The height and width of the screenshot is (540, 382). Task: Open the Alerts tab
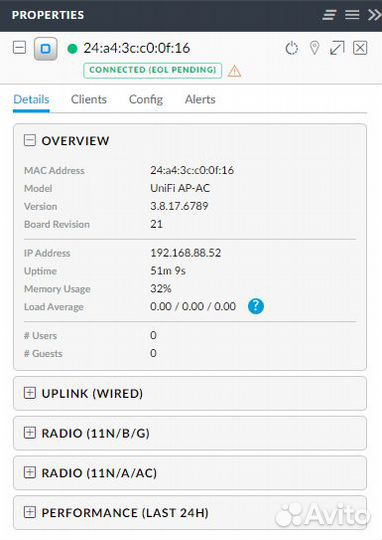200,100
